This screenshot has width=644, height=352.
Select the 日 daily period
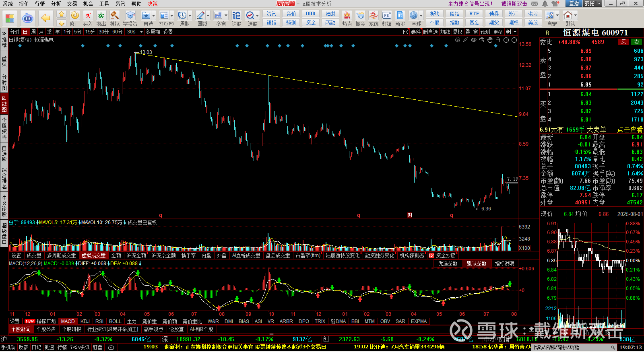(25, 32)
